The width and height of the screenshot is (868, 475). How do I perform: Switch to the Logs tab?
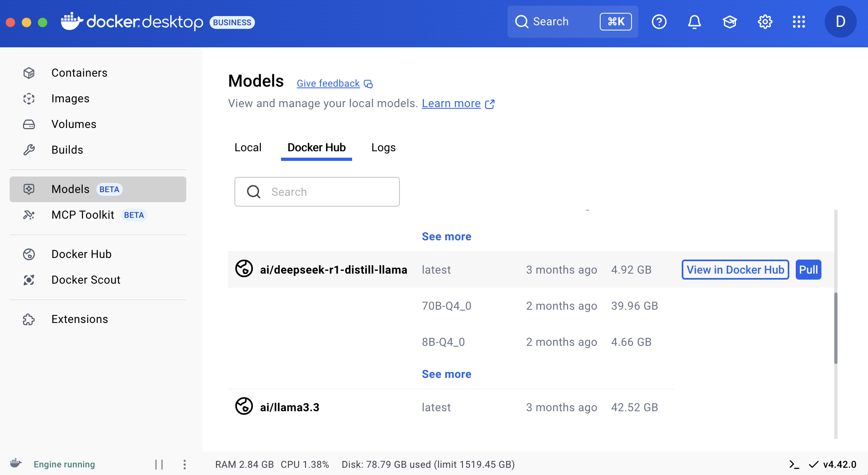(x=383, y=147)
